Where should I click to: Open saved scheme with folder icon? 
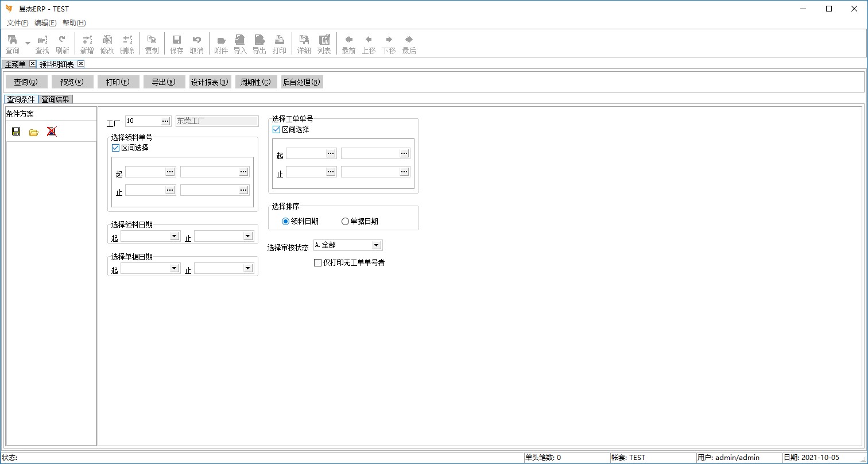click(x=34, y=132)
